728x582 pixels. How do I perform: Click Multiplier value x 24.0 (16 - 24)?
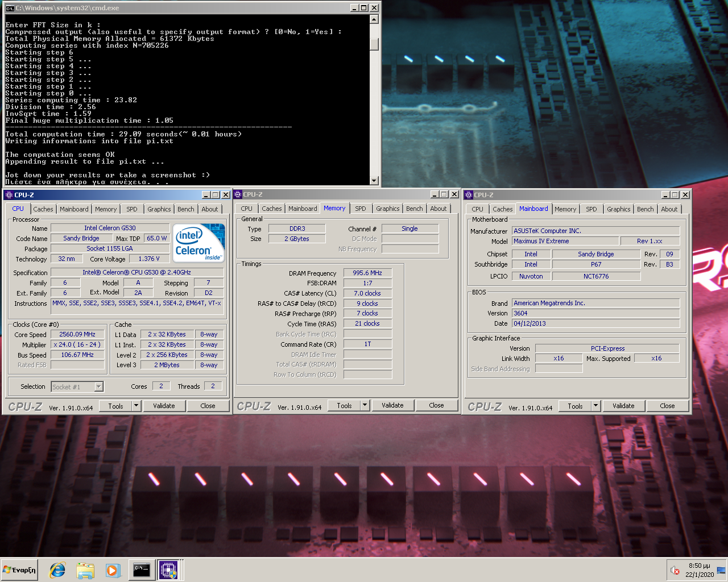78,344
